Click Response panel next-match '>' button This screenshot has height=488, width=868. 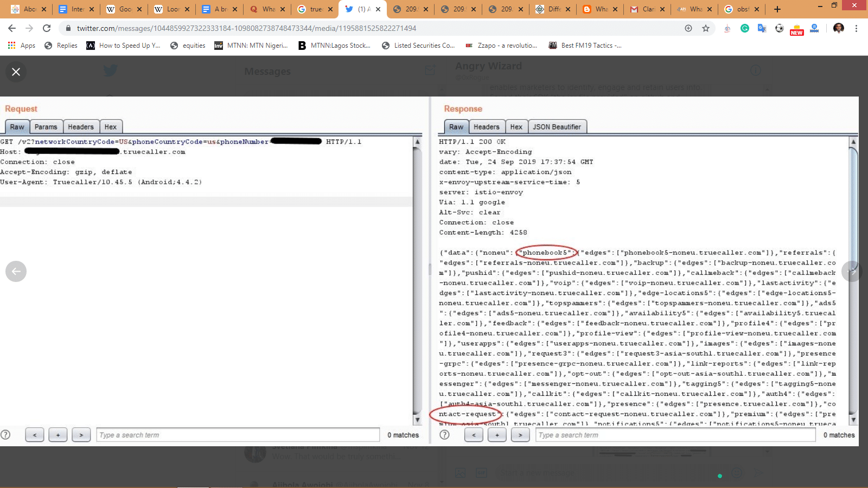pos(520,435)
